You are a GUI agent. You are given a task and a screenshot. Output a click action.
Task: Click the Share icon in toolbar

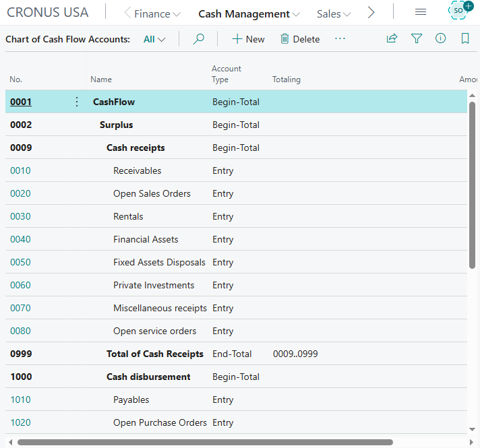(392, 39)
